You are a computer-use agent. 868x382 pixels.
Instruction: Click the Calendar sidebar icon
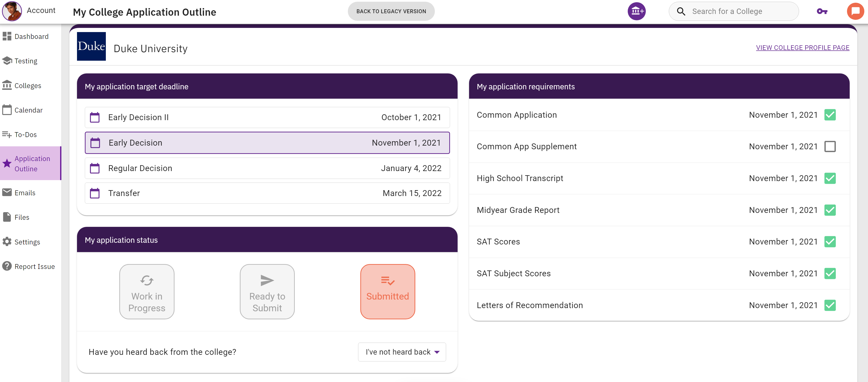click(7, 110)
